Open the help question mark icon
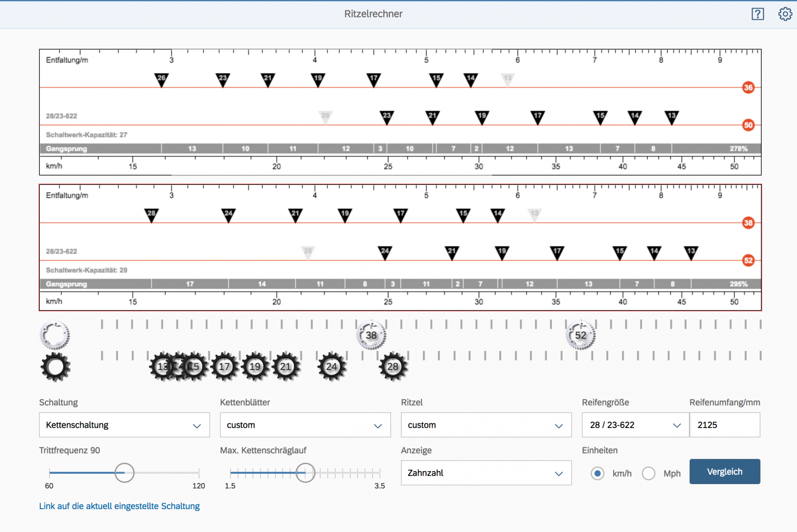797x532 pixels. click(x=757, y=14)
